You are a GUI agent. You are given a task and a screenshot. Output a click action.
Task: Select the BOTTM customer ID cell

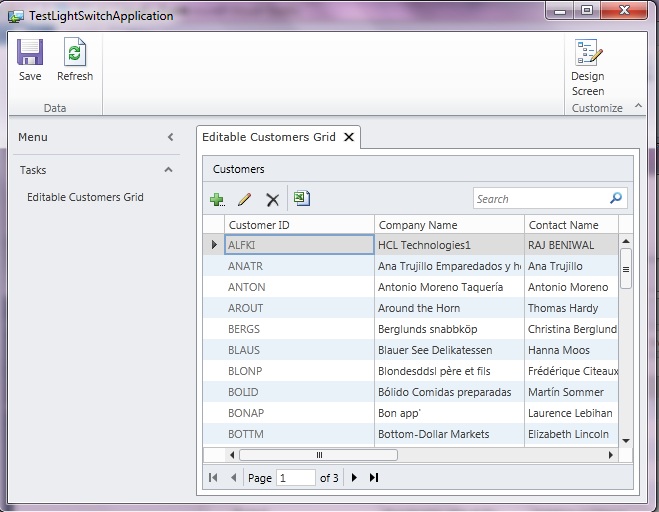click(x=299, y=434)
